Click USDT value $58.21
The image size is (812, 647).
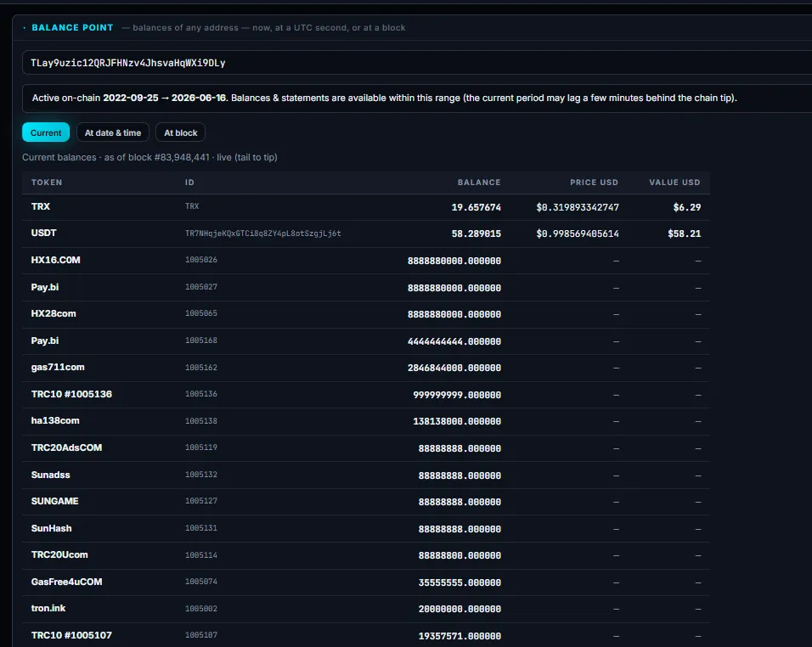[684, 233]
